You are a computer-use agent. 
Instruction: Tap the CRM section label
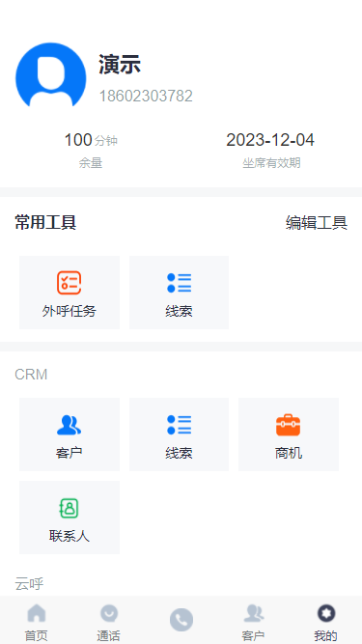click(31, 375)
